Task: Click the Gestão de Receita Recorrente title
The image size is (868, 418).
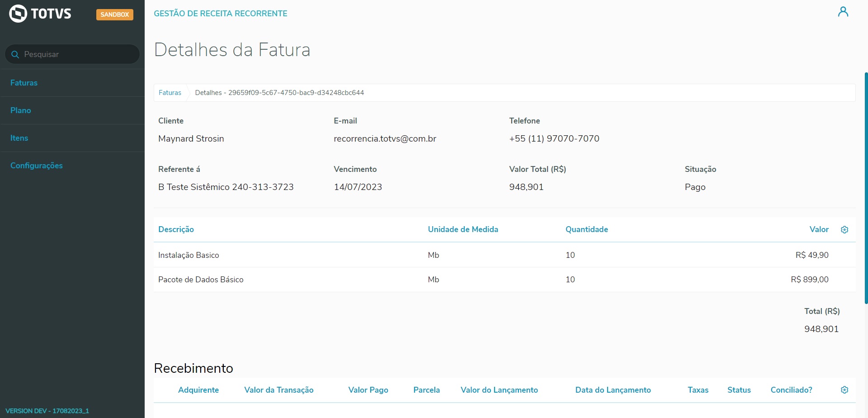Action: [221, 14]
